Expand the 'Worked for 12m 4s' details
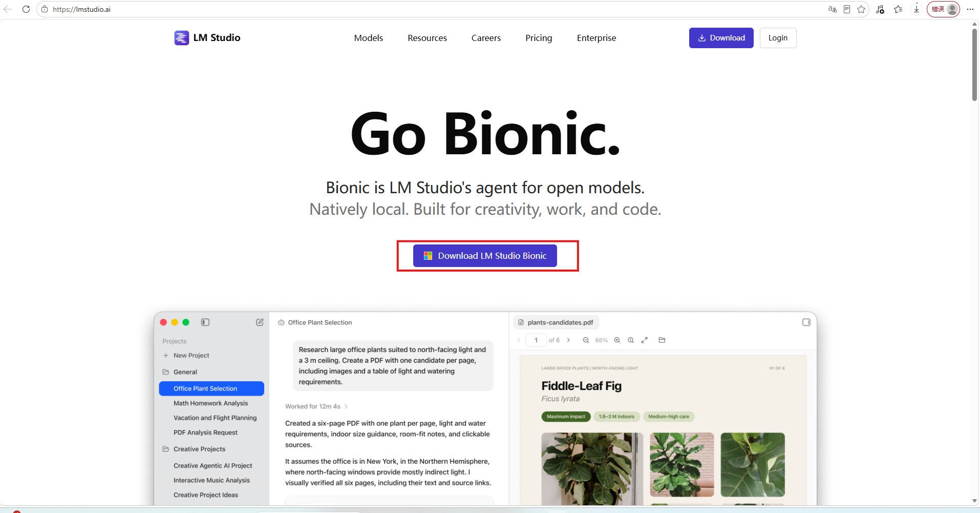980x513 pixels. 316,406
